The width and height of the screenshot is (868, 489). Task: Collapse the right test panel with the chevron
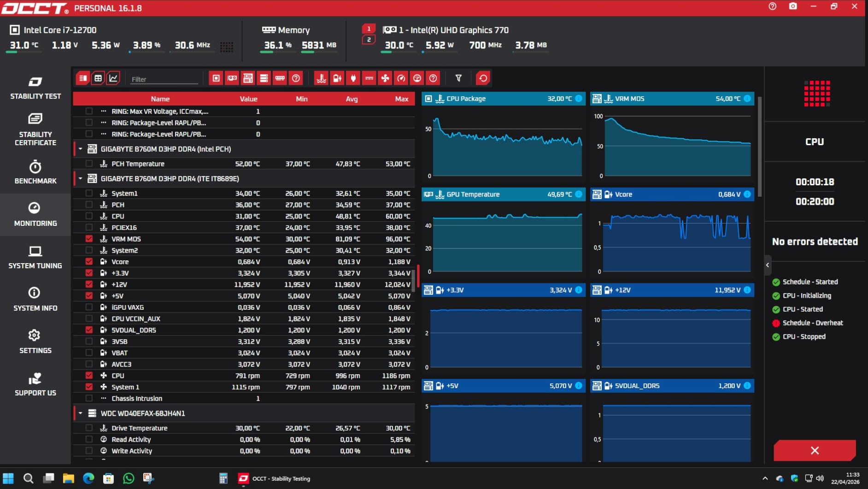(x=768, y=265)
